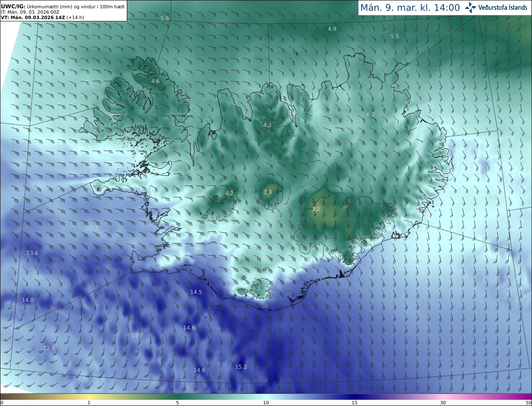532x406 pixels.
Task: Click the colorbar tick label 0
Action: click(x=2, y=403)
